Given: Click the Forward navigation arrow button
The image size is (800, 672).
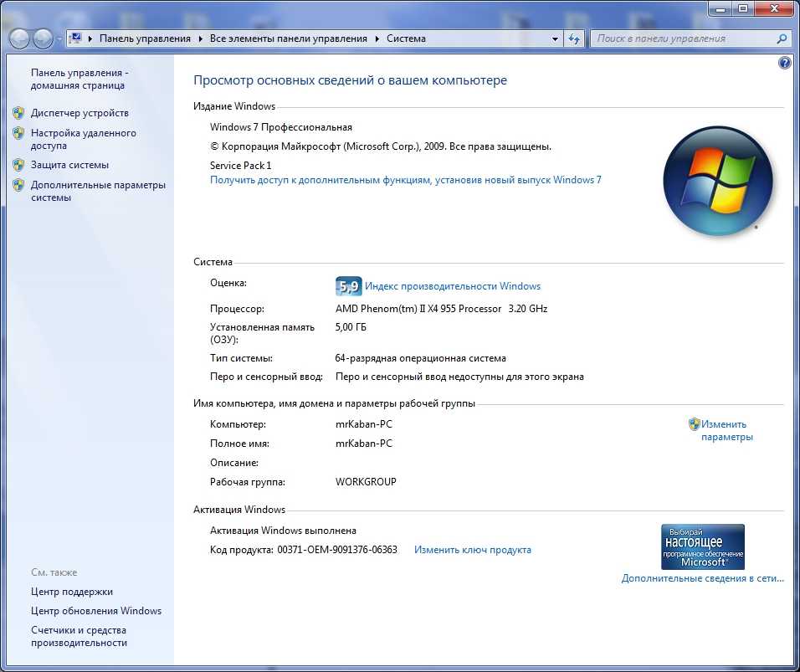Looking at the screenshot, I should point(43,38).
